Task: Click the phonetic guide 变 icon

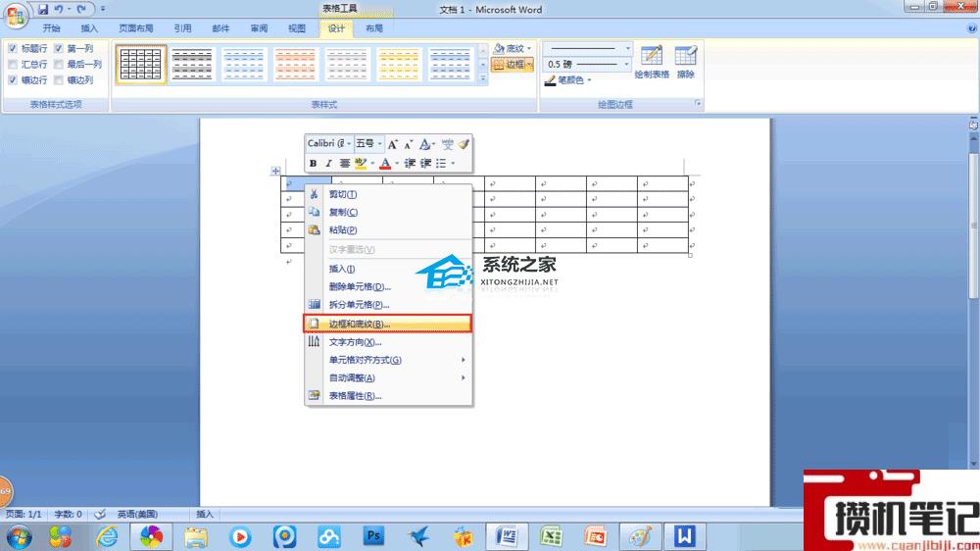Action: 448,144
